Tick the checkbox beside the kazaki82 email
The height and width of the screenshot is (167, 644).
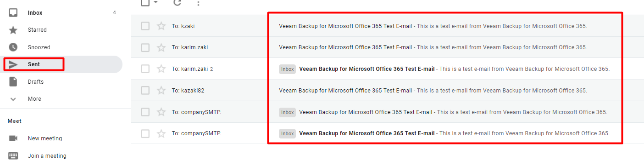(145, 90)
